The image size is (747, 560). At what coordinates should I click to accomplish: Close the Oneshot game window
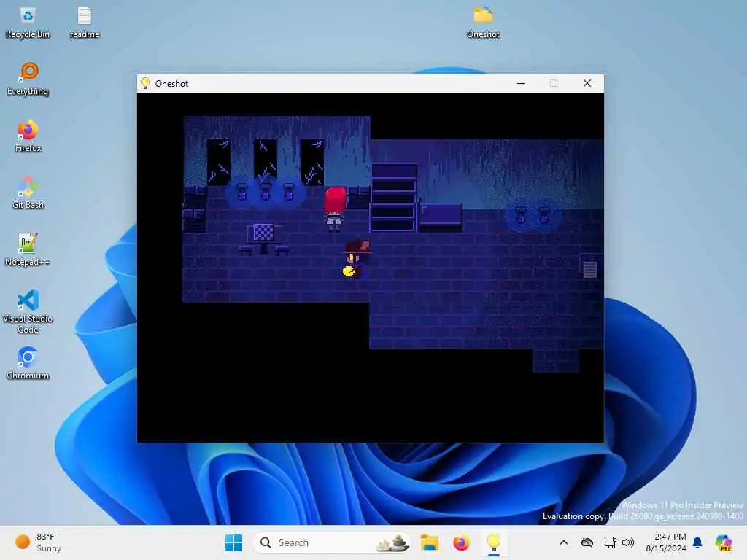coord(587,83)
